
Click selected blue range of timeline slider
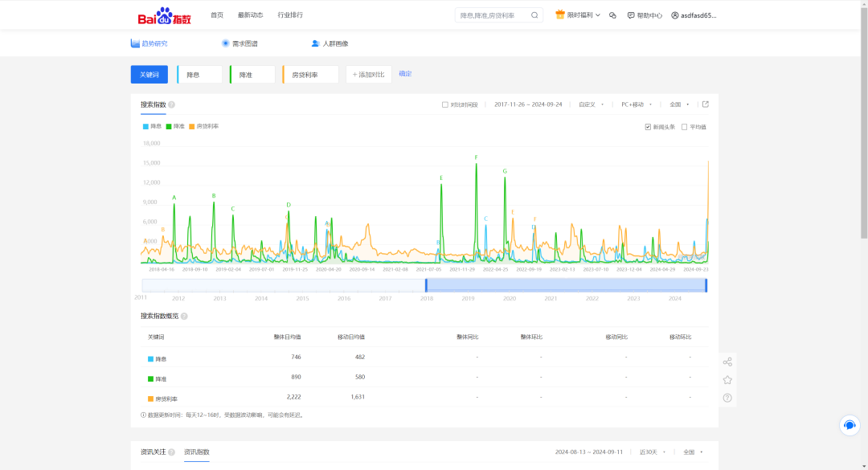click(x=566, y=285)
